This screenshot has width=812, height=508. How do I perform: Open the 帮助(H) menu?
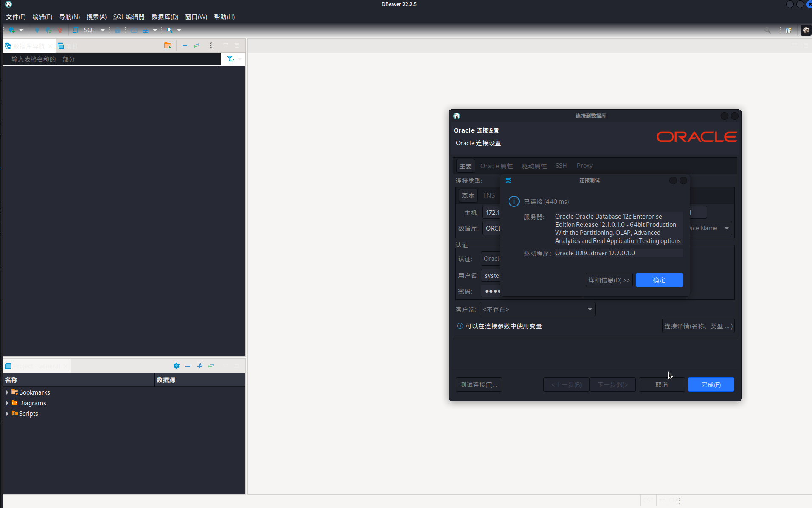click(225, 17)
